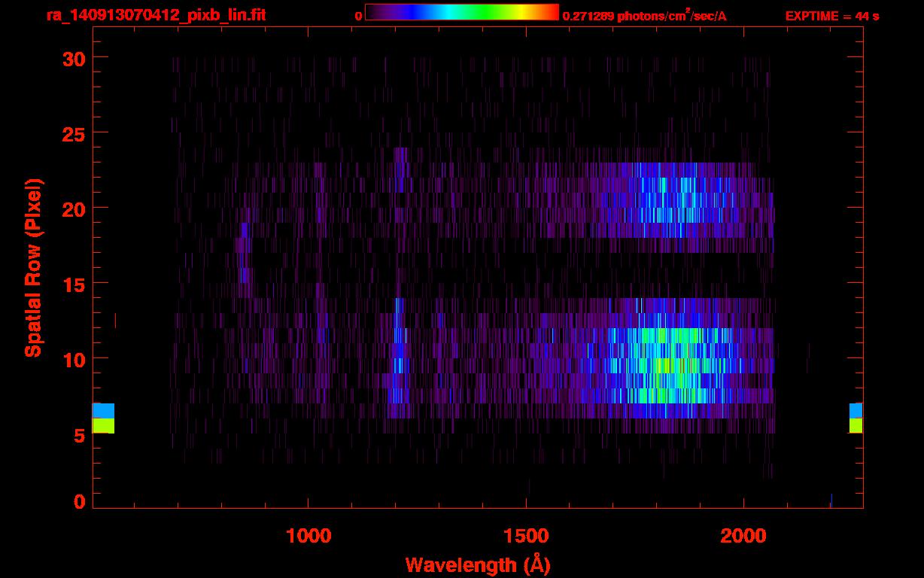The width and height of the screenshot is (924, 578).
Task: Click the yellow-green marker on the right axis
Action: [856, 426]
